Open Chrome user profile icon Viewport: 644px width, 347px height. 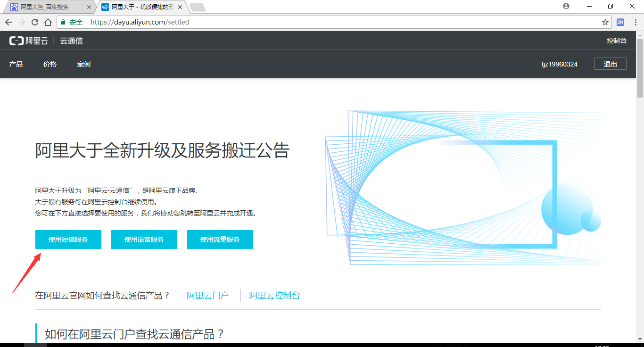566,6
